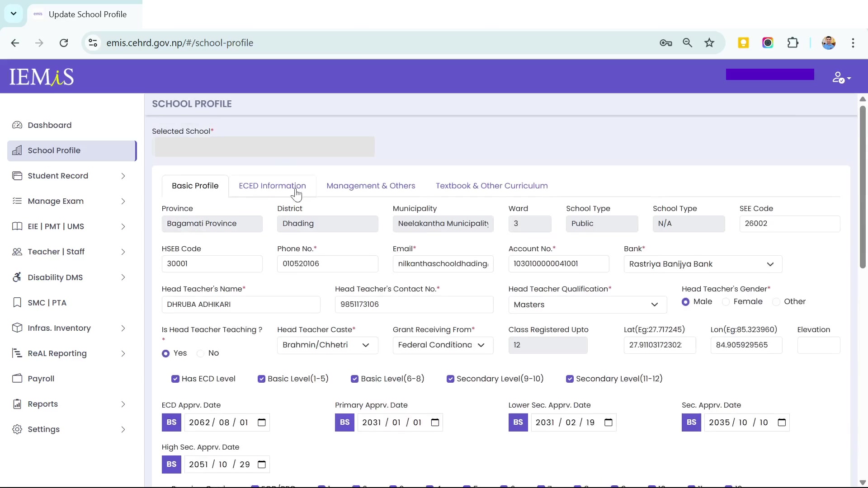The width and height of the screenshot is (868, 488).
Task: Click the SMC | PTA bookmark icon
Action: coord(17,303)
